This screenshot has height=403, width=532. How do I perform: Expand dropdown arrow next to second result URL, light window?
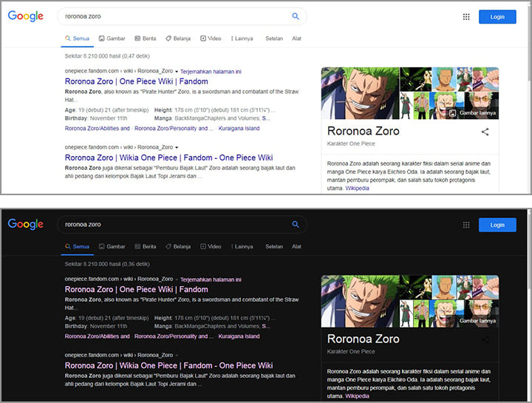(x=177, y=148)
